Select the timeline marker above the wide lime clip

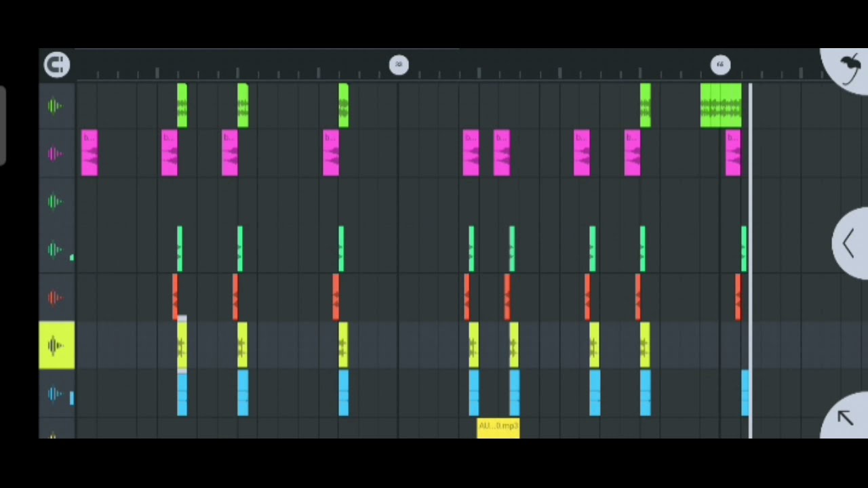pos(720,65)
